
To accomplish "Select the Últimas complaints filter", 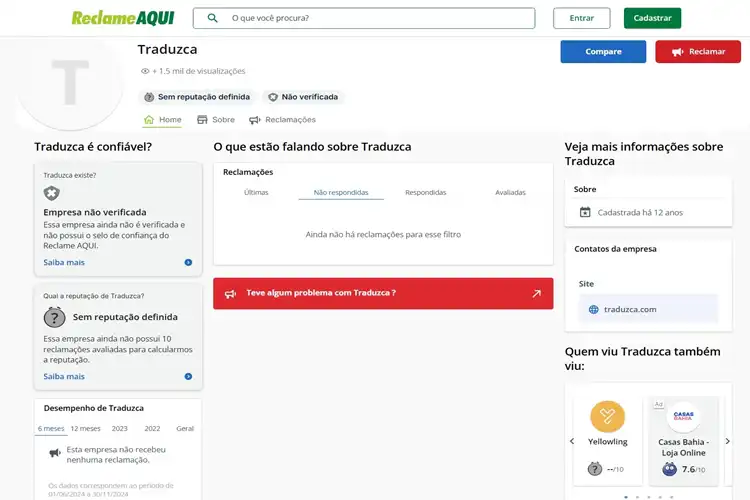I will [x=256, y=192].
